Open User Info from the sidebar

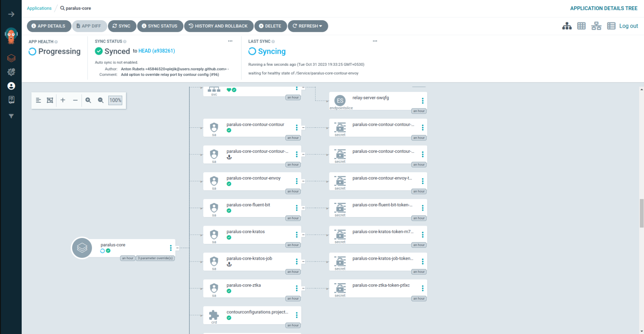pos(11,86)
